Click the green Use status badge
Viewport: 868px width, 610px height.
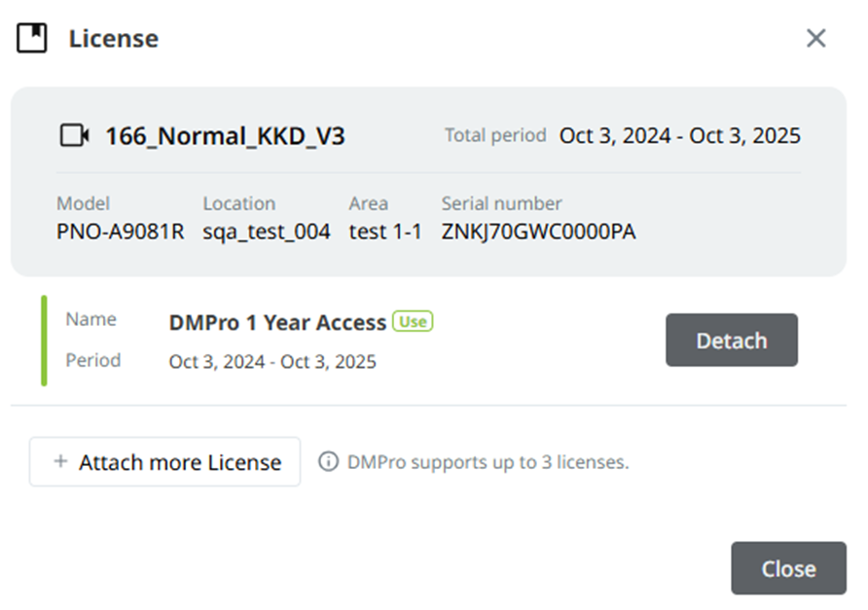pyautogui.click(x=413, y=322)
